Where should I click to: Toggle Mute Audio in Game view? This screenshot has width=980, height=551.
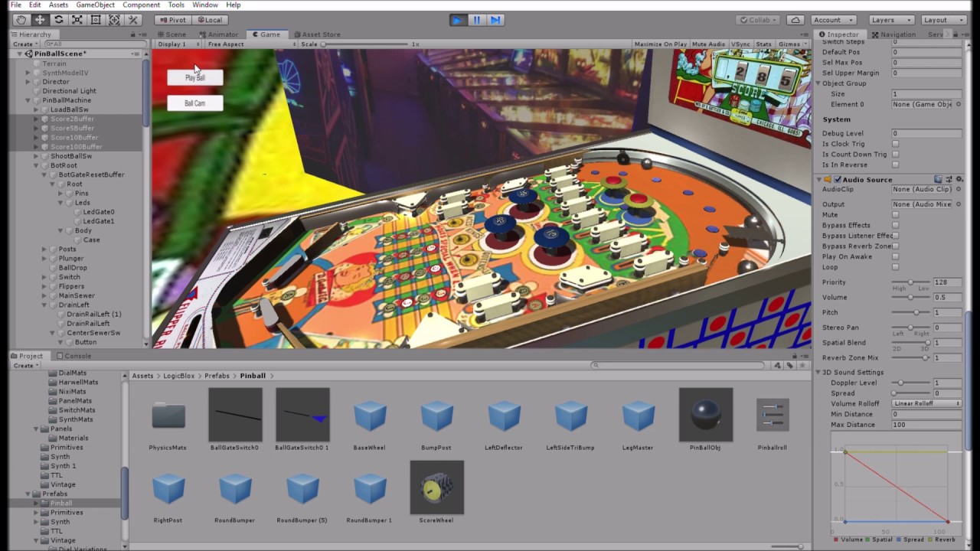click(708, 44)
